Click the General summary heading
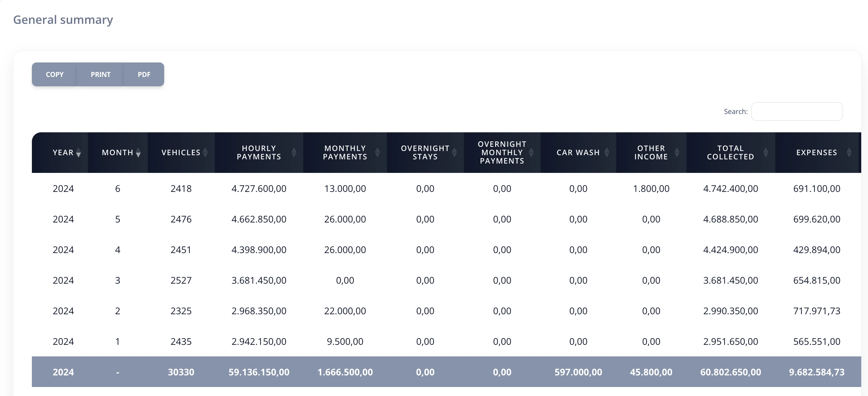The width and height of the screenshot is (868, 396). click(x=63, y=20)
